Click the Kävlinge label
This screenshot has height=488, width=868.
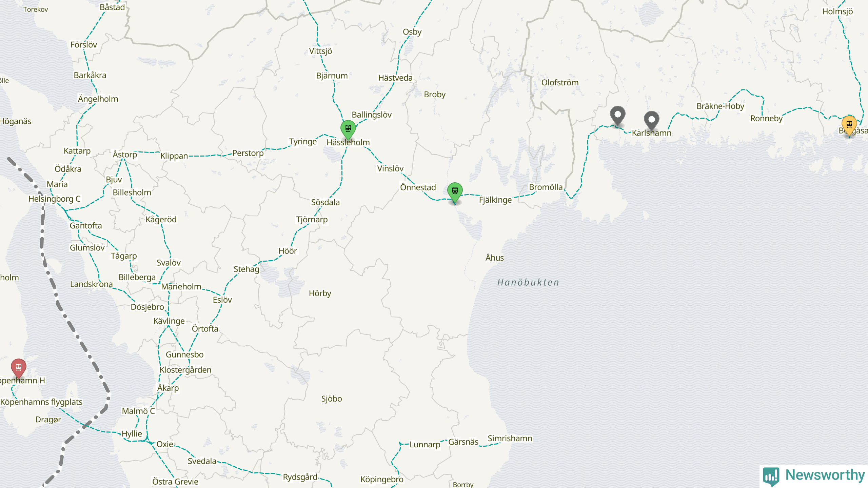coord(169,321)
